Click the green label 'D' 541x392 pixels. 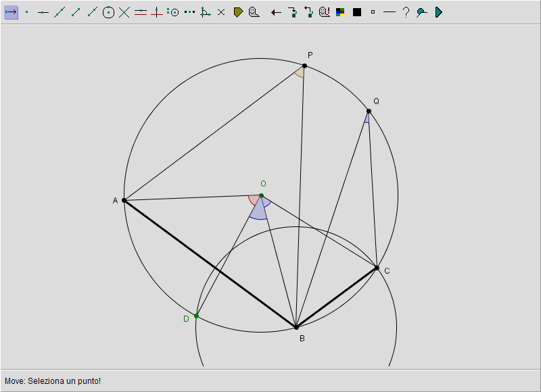[x=187, y=319]
